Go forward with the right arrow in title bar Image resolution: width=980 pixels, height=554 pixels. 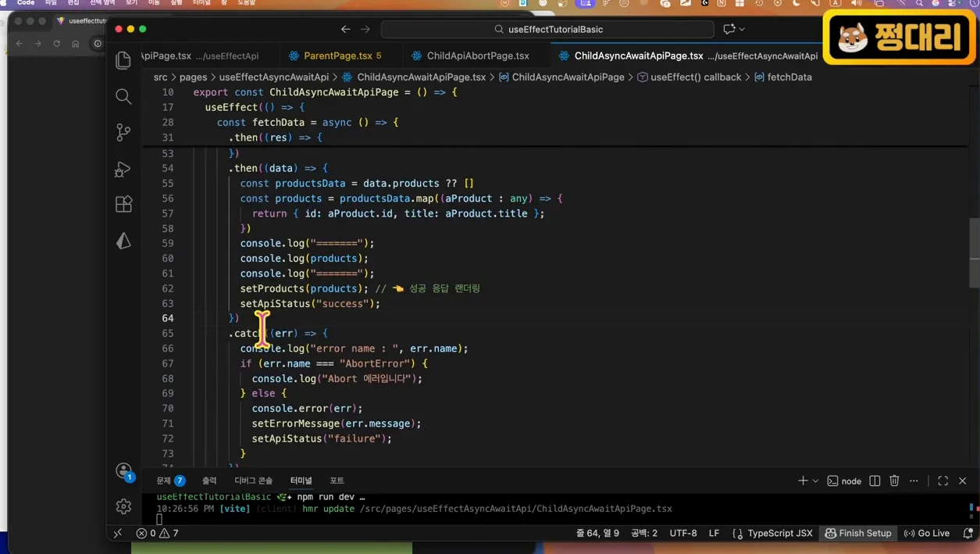365,29
